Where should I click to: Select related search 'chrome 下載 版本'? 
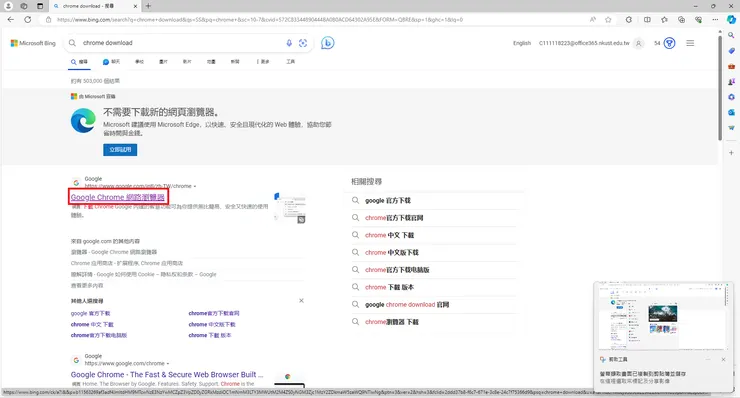[389, 287]
